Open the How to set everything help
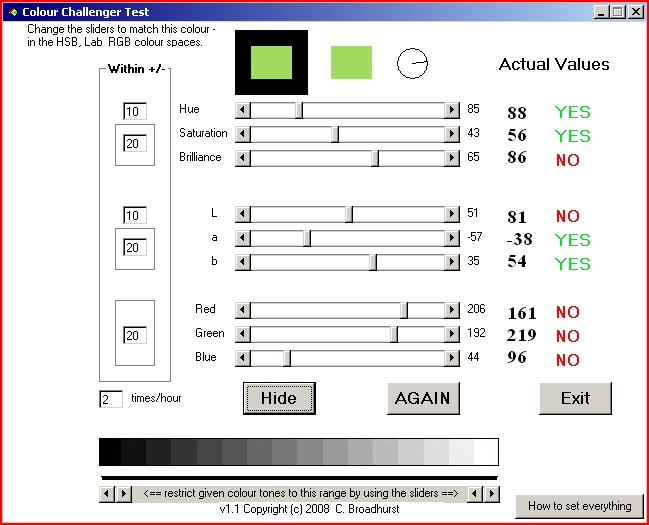649x525 pixels. pyautogui.click(x=579, y=506)
